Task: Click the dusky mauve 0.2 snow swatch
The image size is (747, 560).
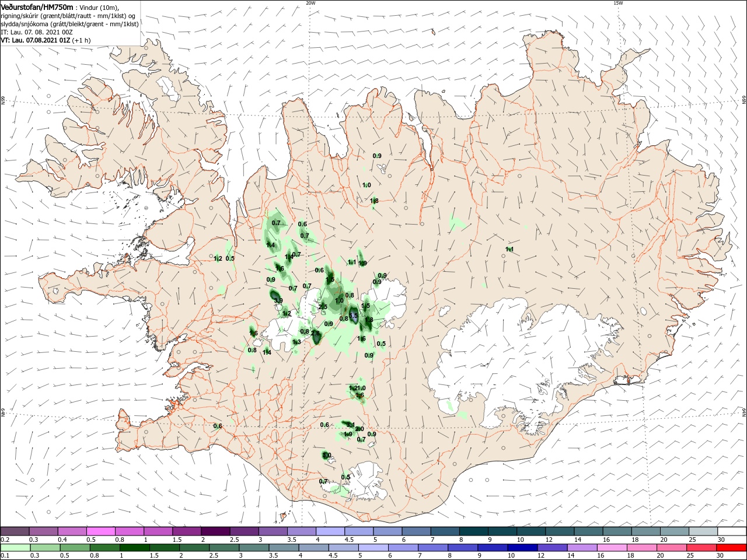Action: [15, 531]
